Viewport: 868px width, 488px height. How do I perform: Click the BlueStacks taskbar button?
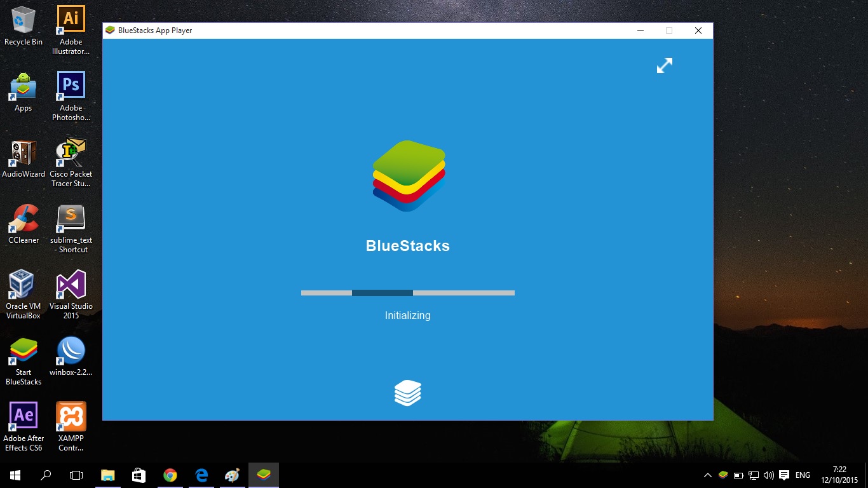click(264, 475)
